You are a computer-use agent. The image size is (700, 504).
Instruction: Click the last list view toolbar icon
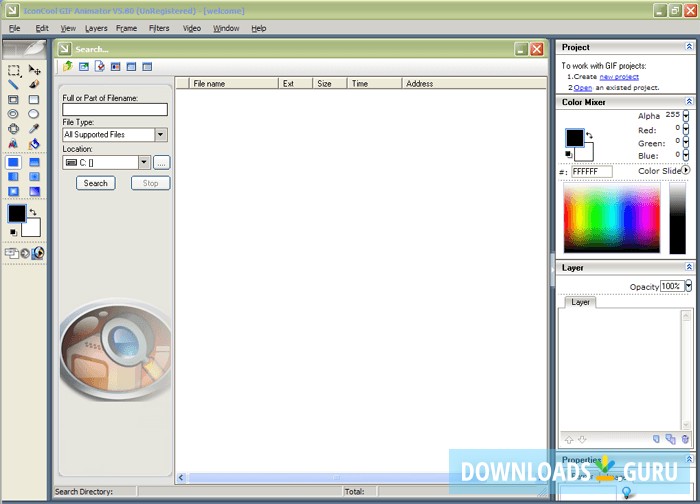coord(147,67)
